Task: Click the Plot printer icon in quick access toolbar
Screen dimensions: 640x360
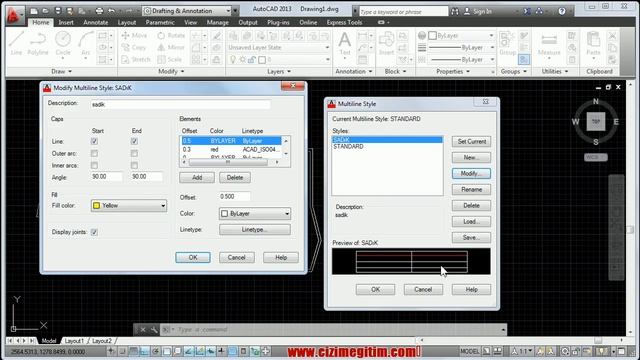Action: pyautogui.click(x=99, y=11)
